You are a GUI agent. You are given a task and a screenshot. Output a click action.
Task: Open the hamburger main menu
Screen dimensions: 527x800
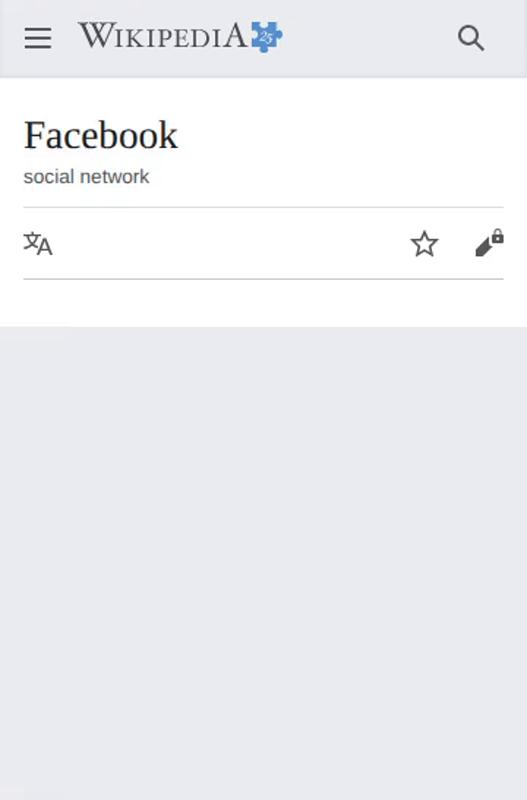point(38,38)
